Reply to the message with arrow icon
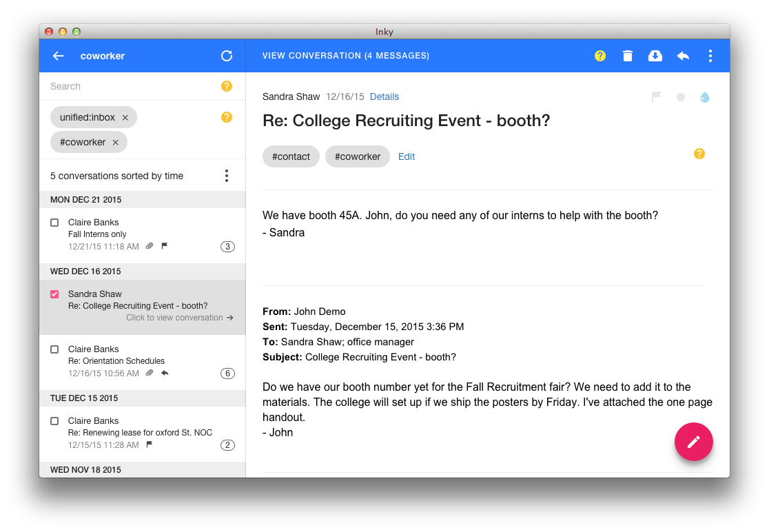The width and height of the screenshot is (769, 532). pos(683,56)
